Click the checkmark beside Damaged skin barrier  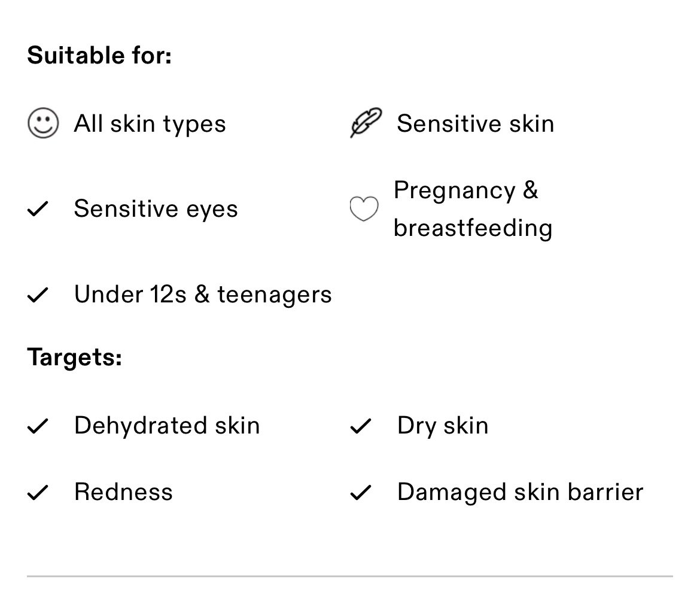pyautogui.click(x=361, y=493)
